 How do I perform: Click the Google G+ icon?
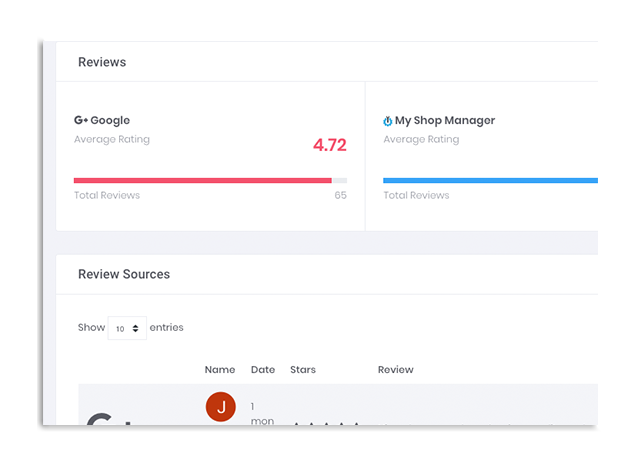click(x=81, y=121)
